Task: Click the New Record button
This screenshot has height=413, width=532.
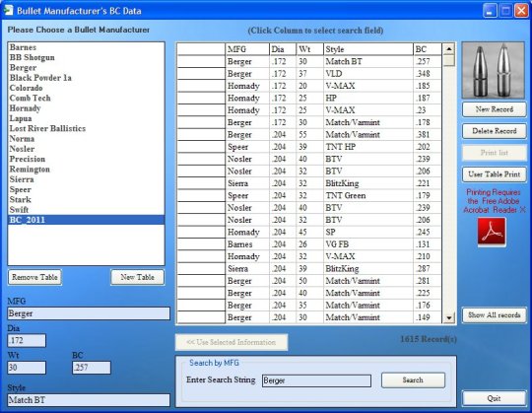Action: pyautogui.click(x=494, y=109)
